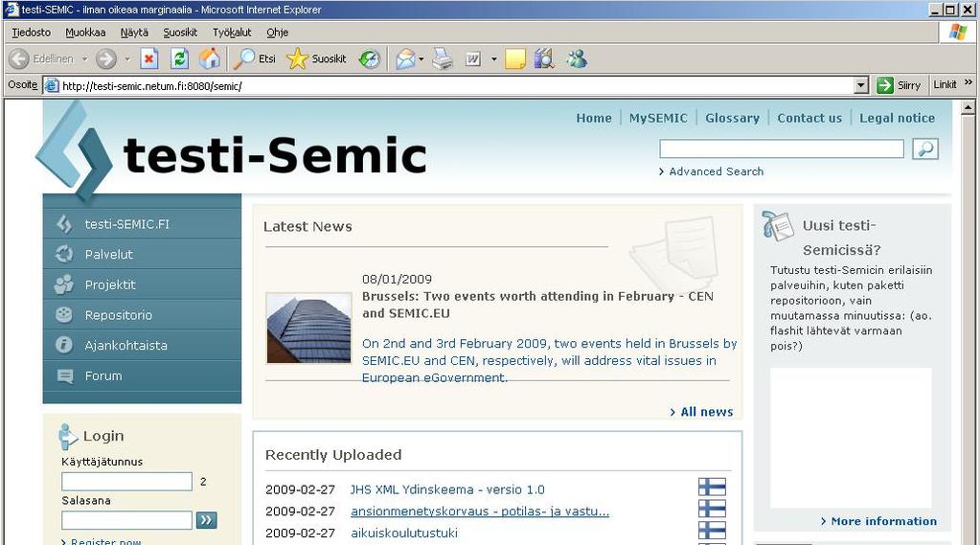Open the Legal notice header link
The width and height of the screenshot is (980, 545).
click(897, 118)
